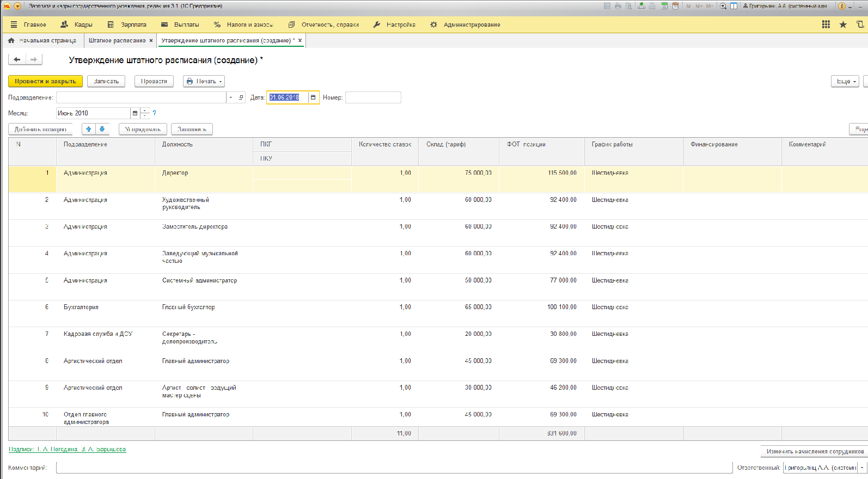Toggle the panel layout icon
The height and width of the screenshot is (479, 868).
pos(733,6)
